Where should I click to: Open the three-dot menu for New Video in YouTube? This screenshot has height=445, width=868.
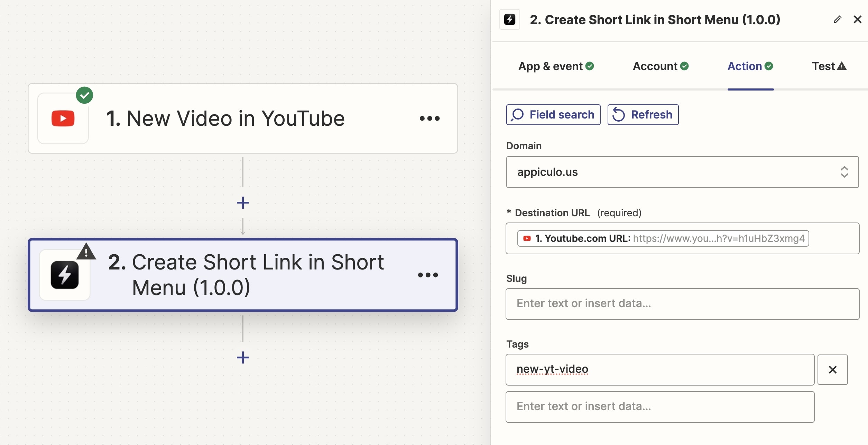(x=430, y=119)
